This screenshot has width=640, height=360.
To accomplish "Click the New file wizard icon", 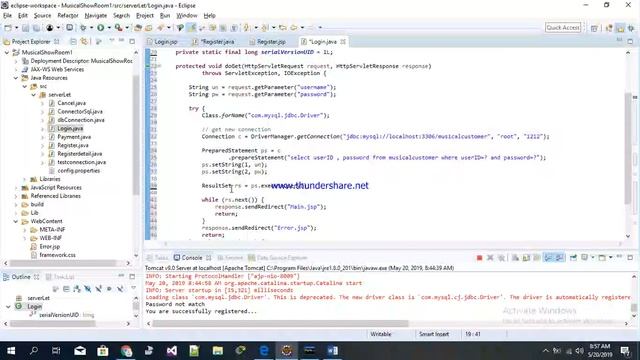I will click(x=8, y=28).
